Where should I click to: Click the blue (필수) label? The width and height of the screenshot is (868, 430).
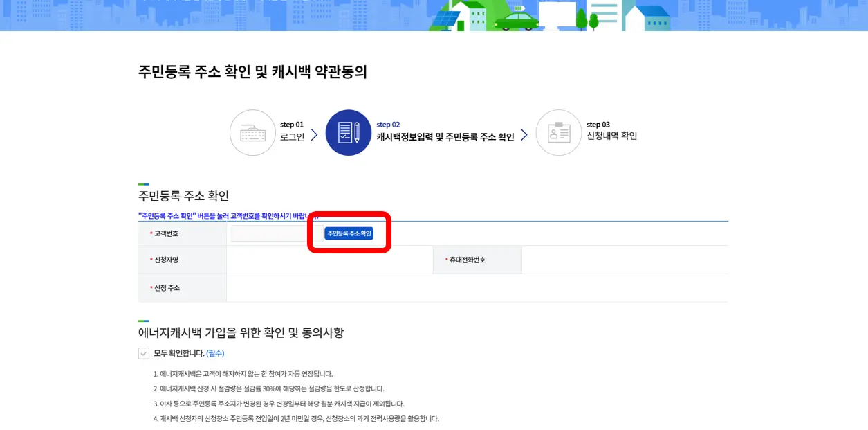(x=214, y=353)
